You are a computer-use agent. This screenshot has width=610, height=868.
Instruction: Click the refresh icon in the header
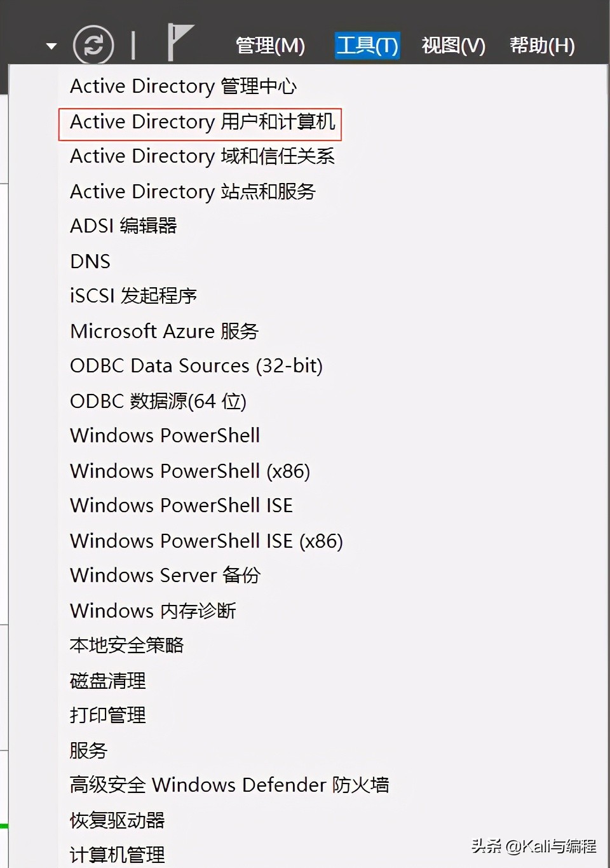93,44
